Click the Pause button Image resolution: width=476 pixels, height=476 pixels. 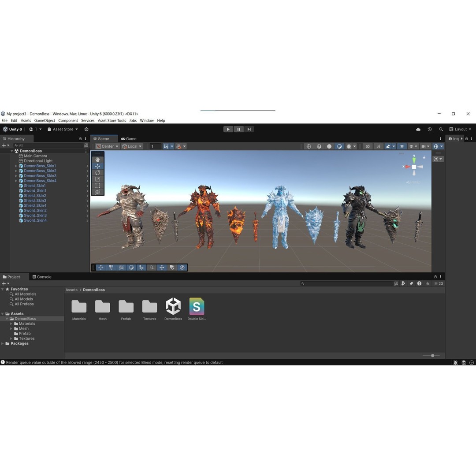(238, 129)
